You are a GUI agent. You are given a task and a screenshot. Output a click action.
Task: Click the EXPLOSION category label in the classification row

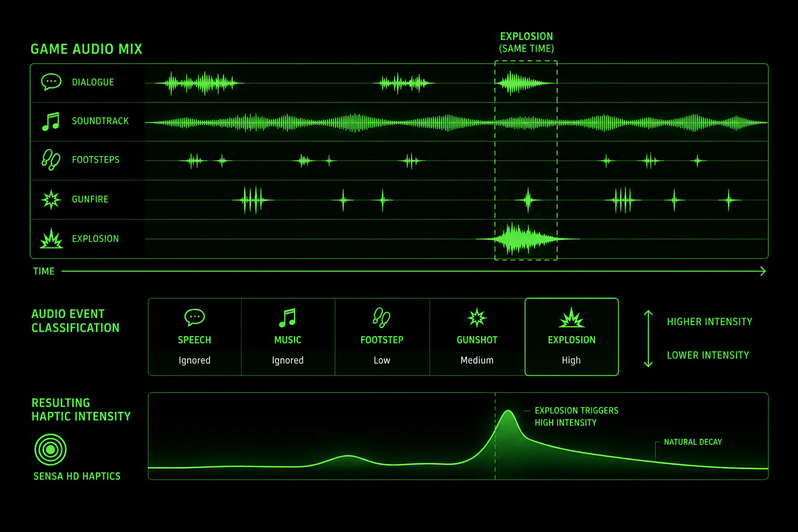[x=571, y=340]
